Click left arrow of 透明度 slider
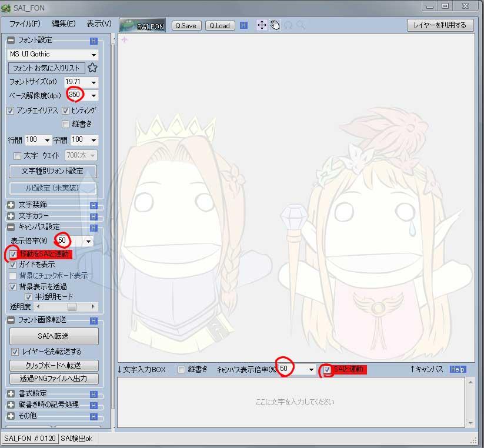The width and height of the screenshot is (484, 448). coord(38,307)
